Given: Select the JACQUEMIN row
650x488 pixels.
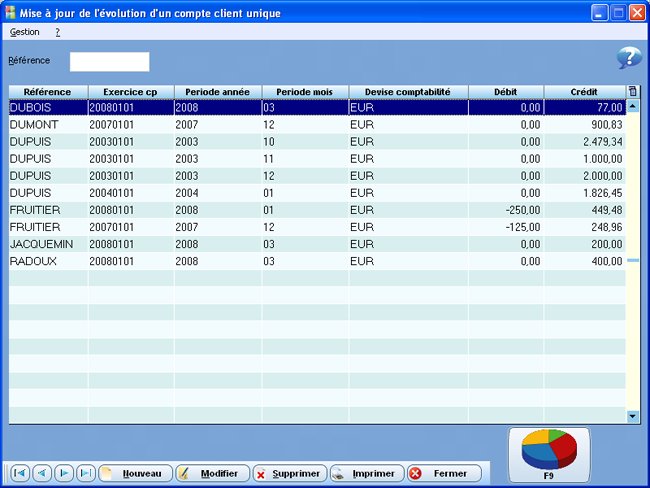Looking at the screenshot, I should [x=317, y=244].
